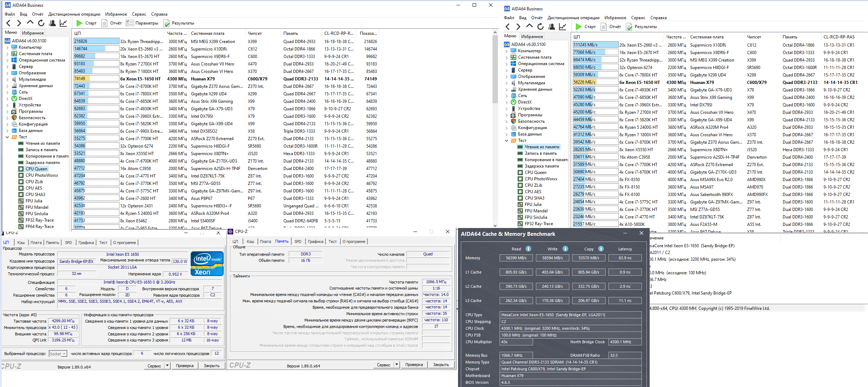868x387 pixels.
Task: Click the Системная плата column header on the left
Action: (x=207, y=33)
